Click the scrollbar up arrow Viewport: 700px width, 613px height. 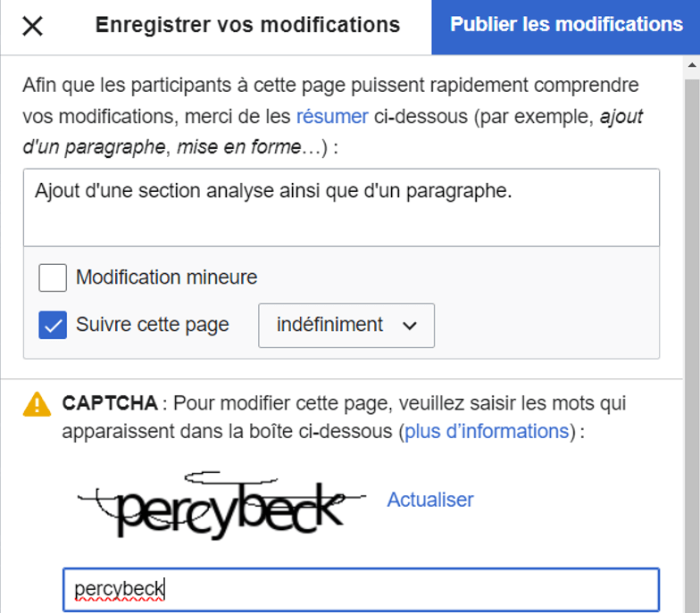click(692, 65)
